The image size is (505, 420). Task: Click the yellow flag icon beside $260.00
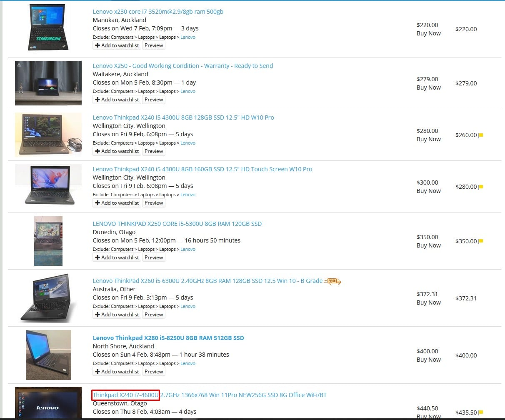pyautogui.click(x=480, y=135)
